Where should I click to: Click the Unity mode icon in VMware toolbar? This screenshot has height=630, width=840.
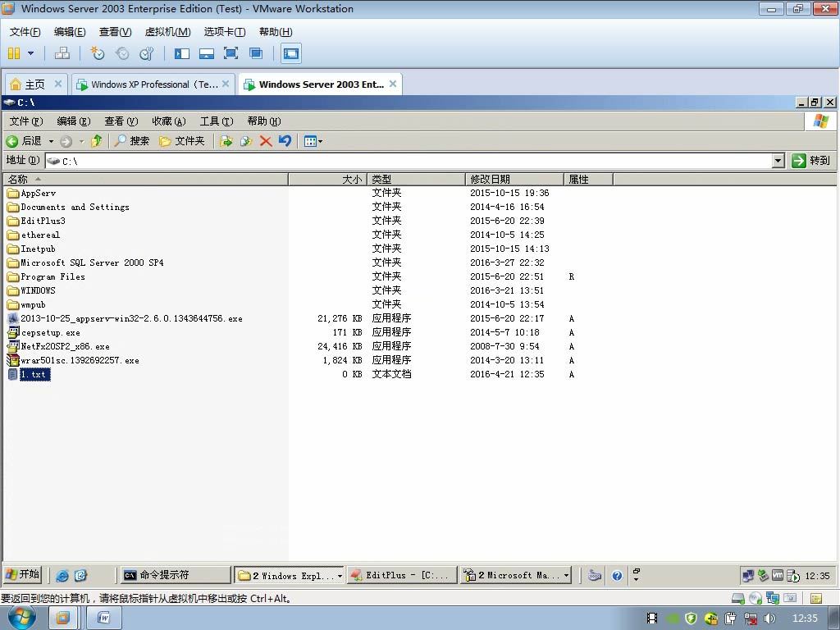tap(256, 53)
